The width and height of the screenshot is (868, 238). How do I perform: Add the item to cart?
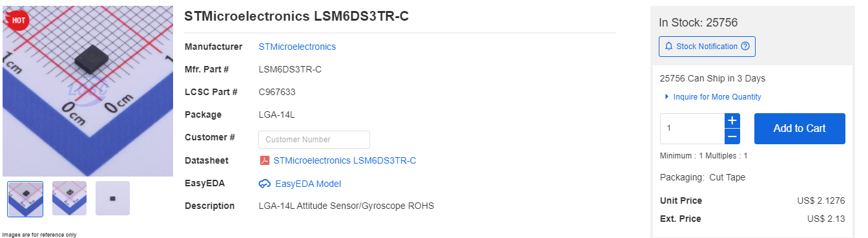tap(800, 129)
